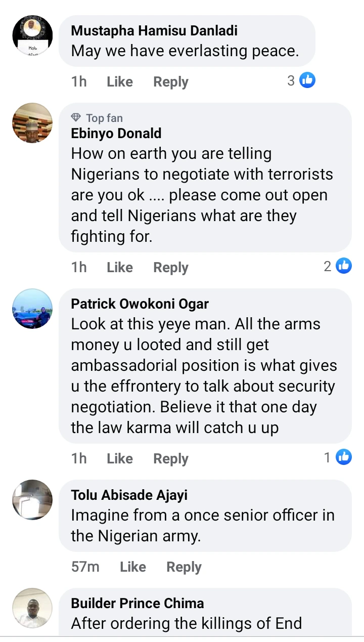
Task: Click the like reaction icon on Ebinyo Donald's comment
Action: tap(344, 266)
